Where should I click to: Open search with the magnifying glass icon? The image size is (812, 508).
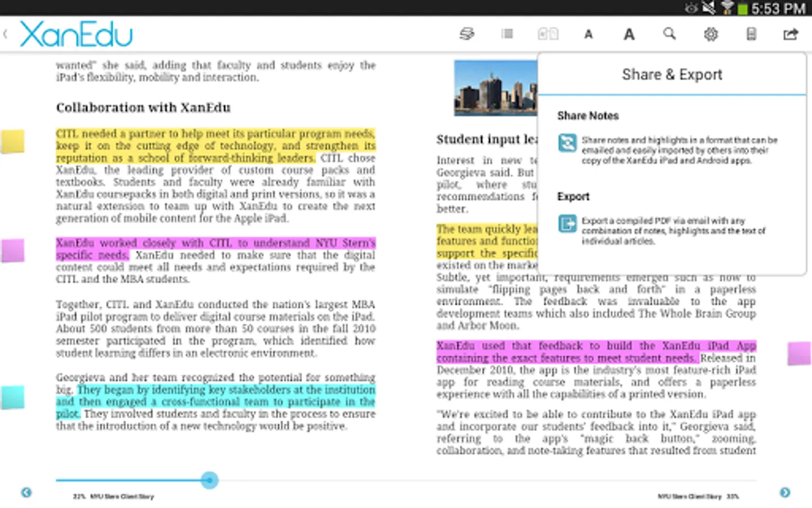point(669,34)
